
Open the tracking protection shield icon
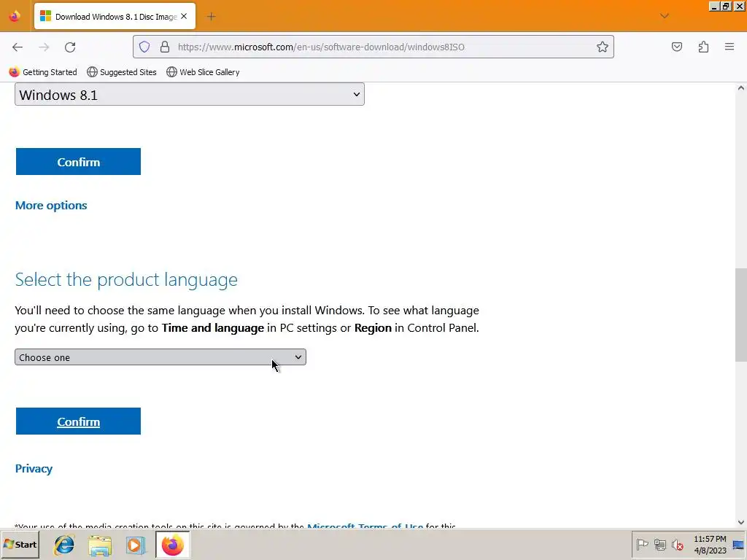click(144, 47)
